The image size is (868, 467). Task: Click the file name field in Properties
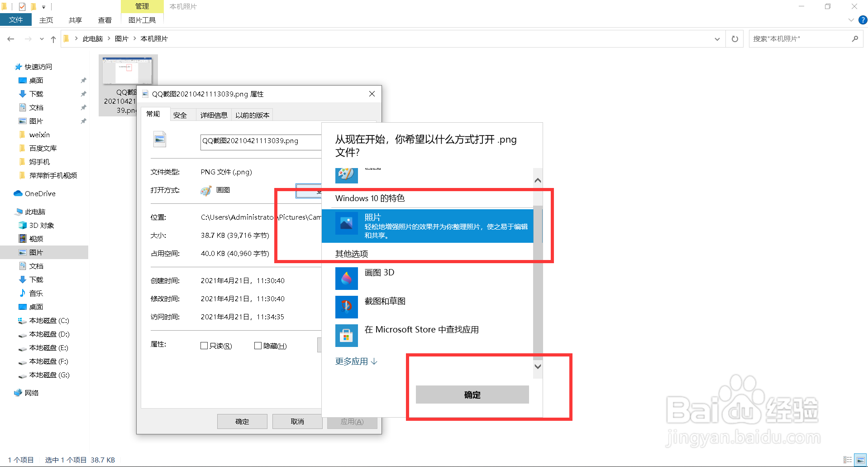pyautogui.click(x=261, y=141)
